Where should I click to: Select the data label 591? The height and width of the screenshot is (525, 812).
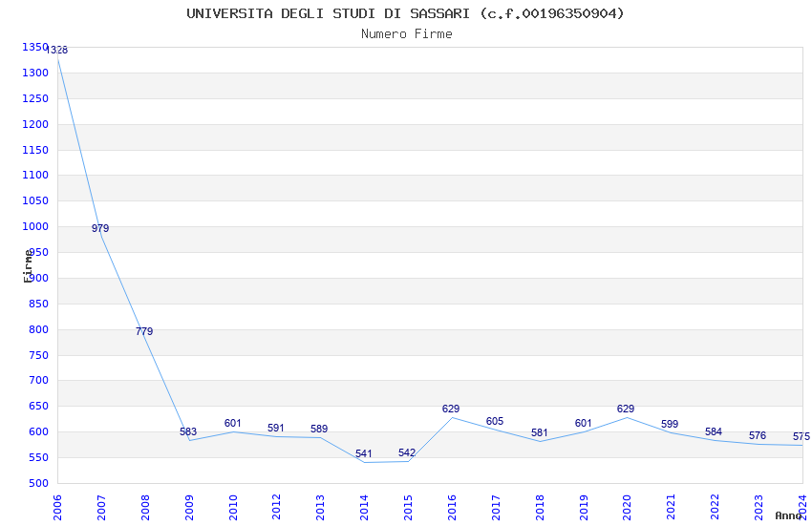coord(276,429)
